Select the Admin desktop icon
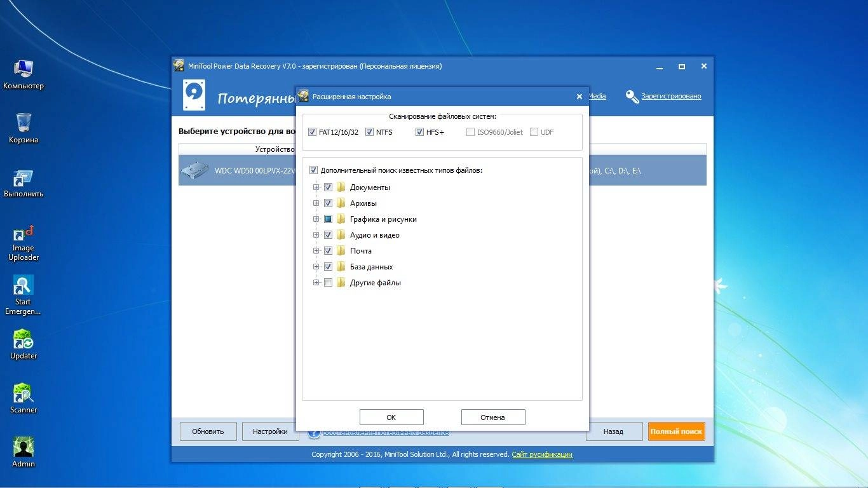Screen dimensions: 868x488 (x=24, y=452)
